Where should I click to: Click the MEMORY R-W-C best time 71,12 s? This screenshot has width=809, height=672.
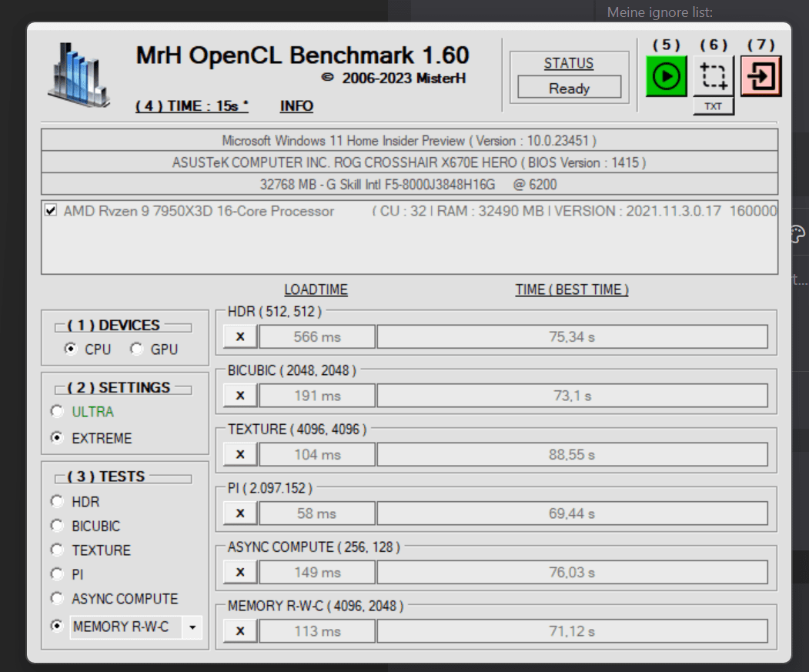click(x=572, y=630)
